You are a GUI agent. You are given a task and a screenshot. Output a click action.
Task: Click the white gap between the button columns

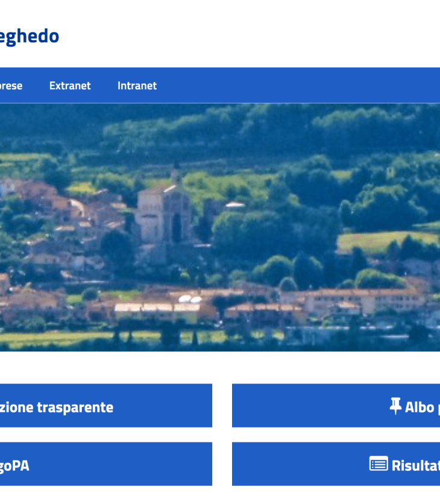[222, 434]
